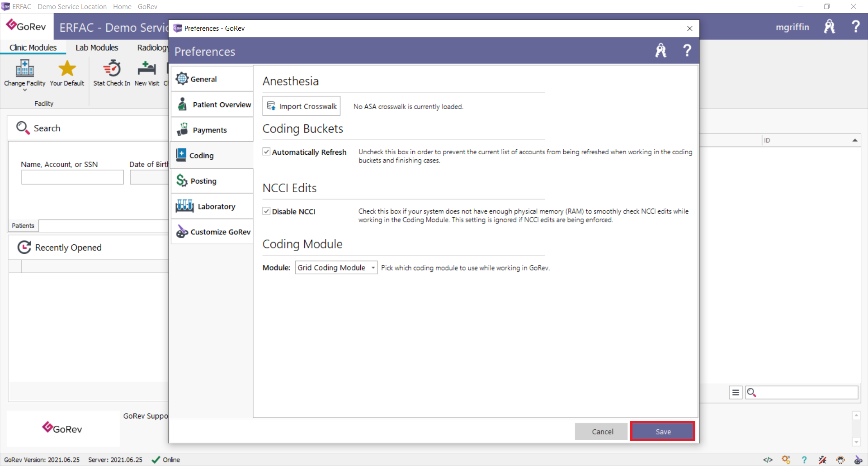Click the orange gears settings icon in status bar
The width and height of the screenshot is (868, 466).
coord(786,460)
